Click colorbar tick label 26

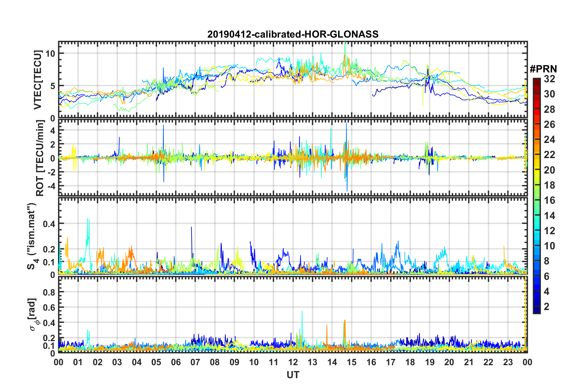pos(549,125)
